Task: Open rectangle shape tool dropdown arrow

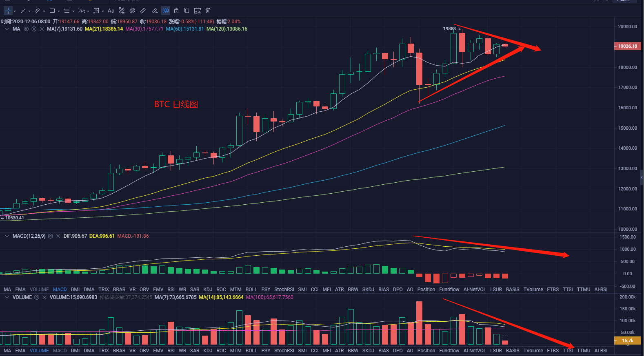Action: point(59,11)
